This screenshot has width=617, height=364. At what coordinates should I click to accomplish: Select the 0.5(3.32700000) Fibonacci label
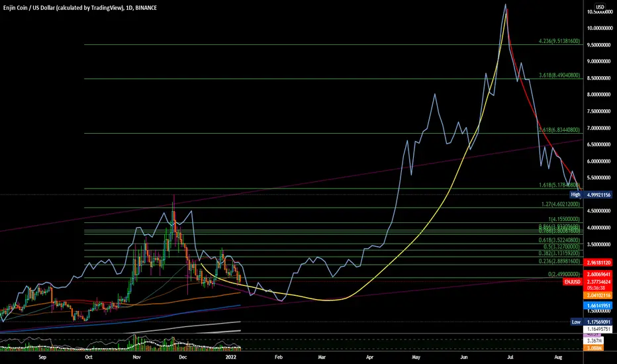[562, 247]
